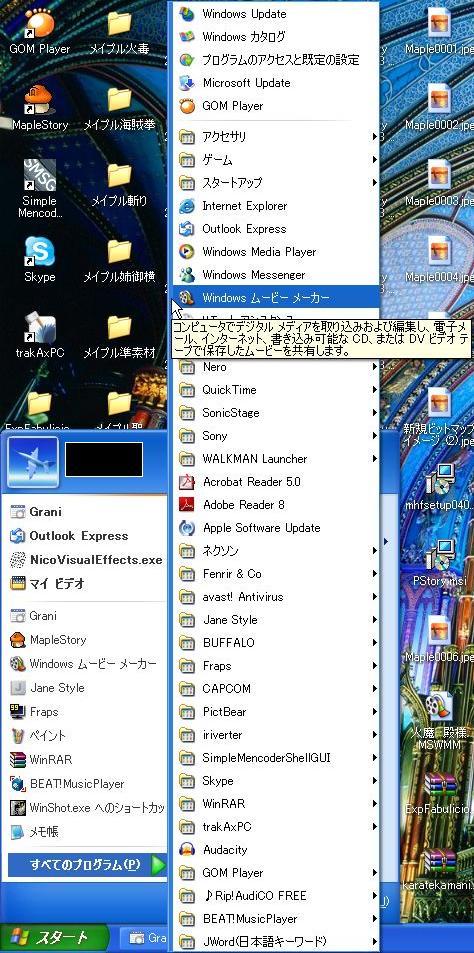The height and width of the screenshot is (953, 474).
Task: Expand the ゲーム folder submenu
Action: (276, 160)
